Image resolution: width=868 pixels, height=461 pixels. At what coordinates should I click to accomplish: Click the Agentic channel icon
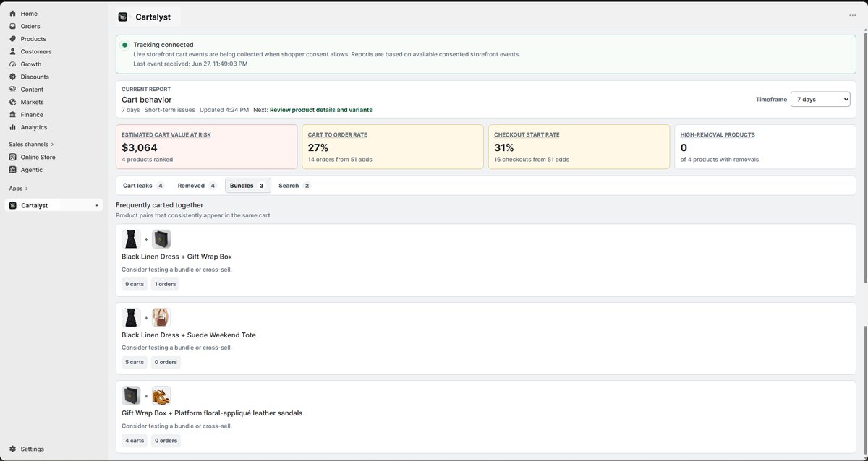[x=13, y=170]
